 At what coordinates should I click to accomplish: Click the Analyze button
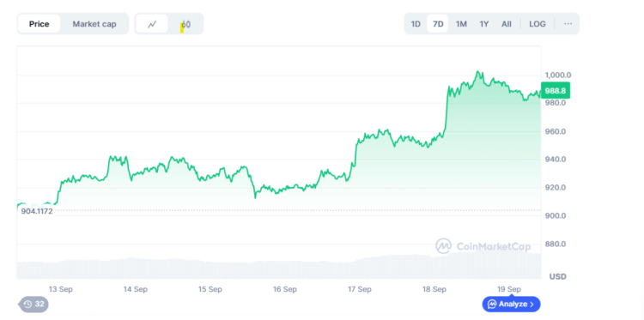pos(511,304)
